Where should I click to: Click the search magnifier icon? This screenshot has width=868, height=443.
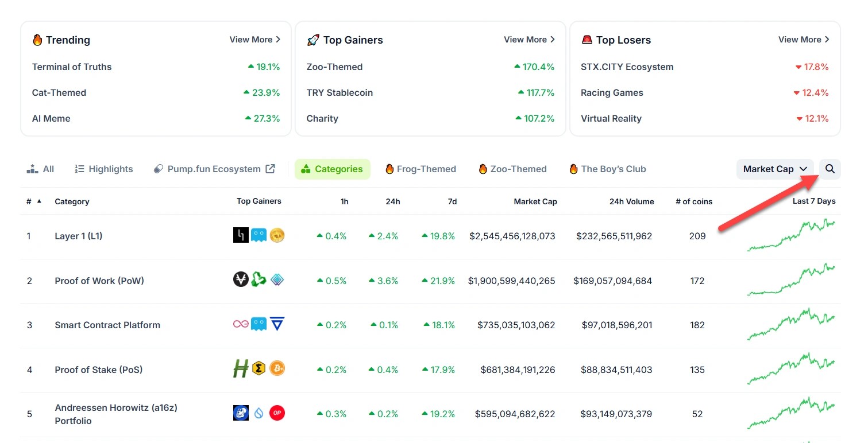(830, 169)
